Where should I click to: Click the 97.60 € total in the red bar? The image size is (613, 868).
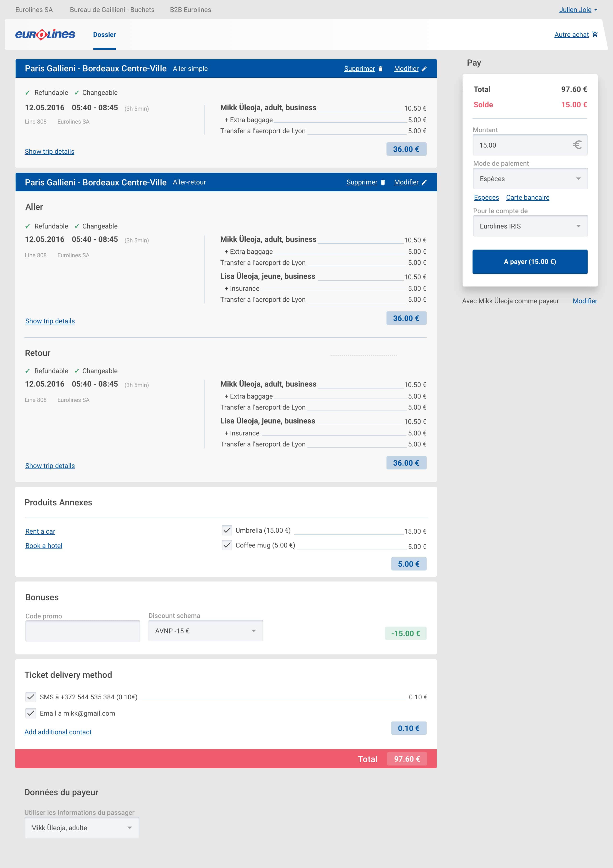click(407, 759)
